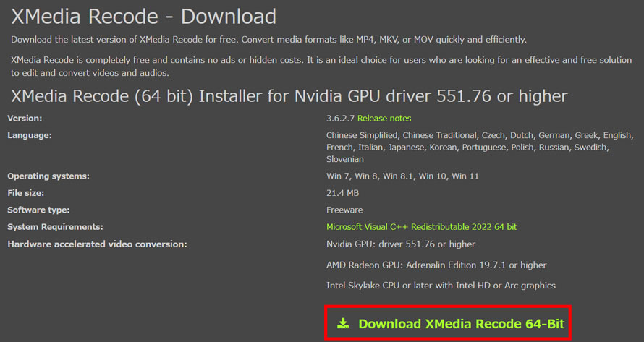Click the file size value 21.4 MB
This screenshot has height=342, width=644.
click(342, 193)
